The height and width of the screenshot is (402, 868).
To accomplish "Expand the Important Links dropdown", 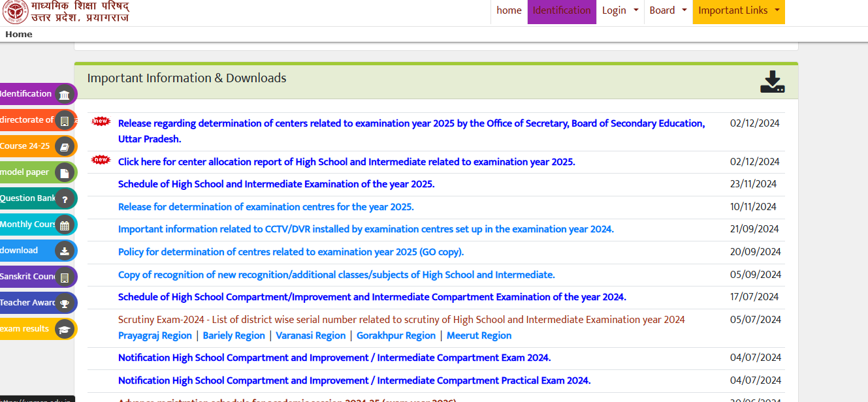I will [x=738, y=10].
